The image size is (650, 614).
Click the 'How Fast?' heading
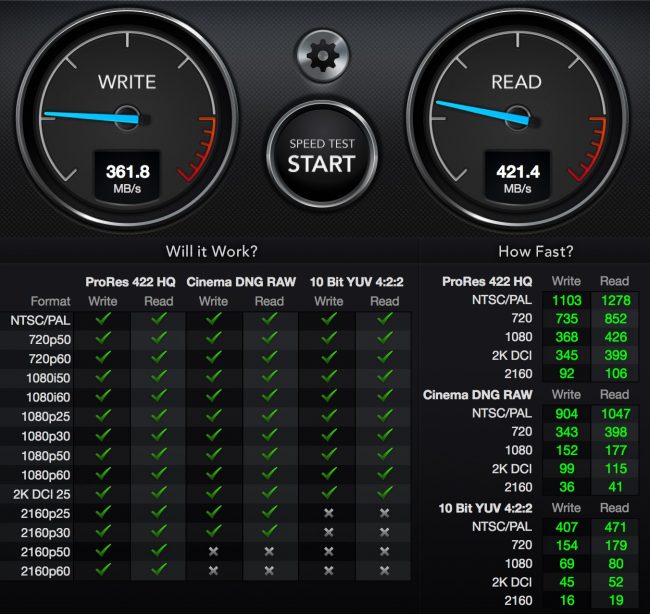point(536,251)
